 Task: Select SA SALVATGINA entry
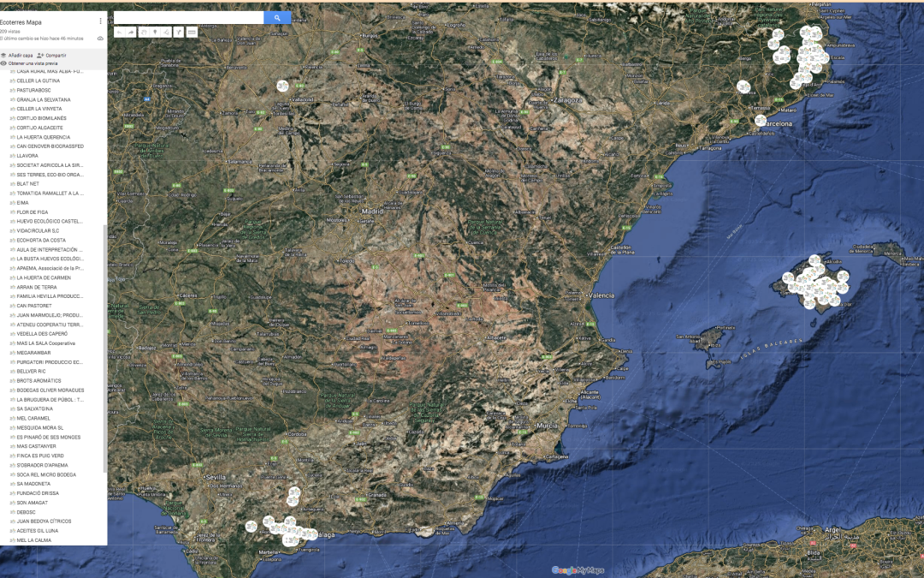35,408
